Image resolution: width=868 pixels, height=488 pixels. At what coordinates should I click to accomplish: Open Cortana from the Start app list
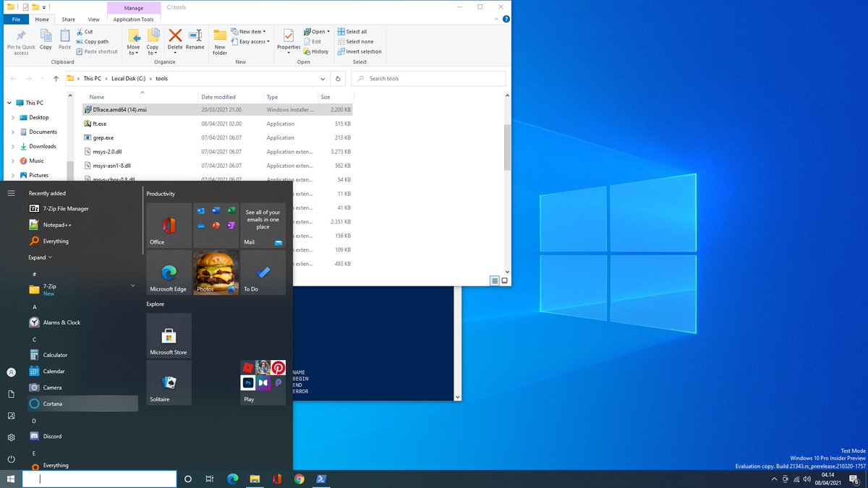point(82,403)
